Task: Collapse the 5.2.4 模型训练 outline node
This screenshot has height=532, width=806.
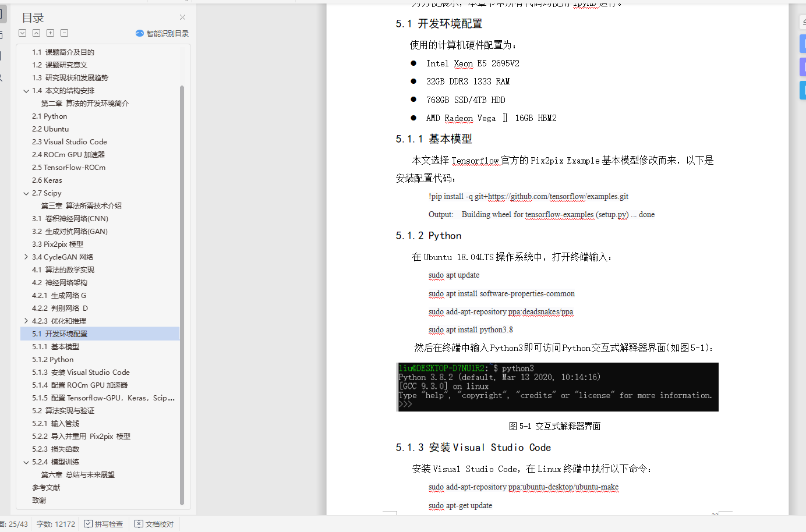Action: tap(26, 462)
